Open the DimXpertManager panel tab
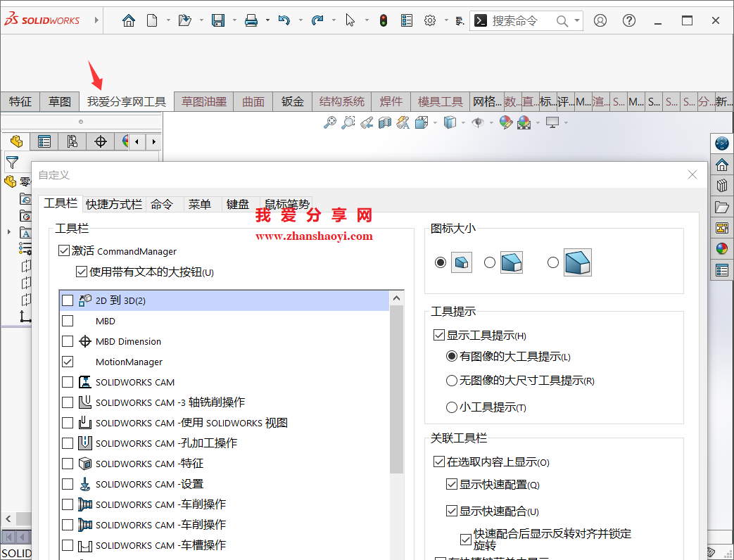Viewport: 734px width, 560px height. coord(100,141)
